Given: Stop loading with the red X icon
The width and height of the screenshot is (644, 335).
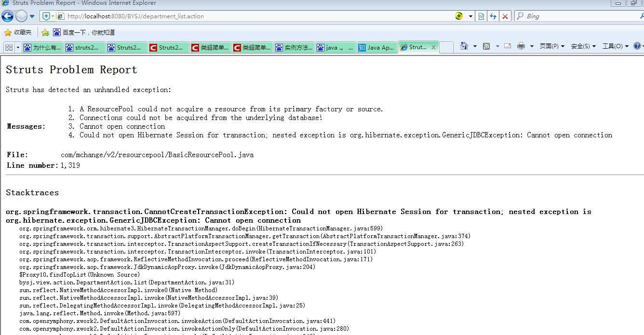Looking at the screenshot, I should coord(505,16).
